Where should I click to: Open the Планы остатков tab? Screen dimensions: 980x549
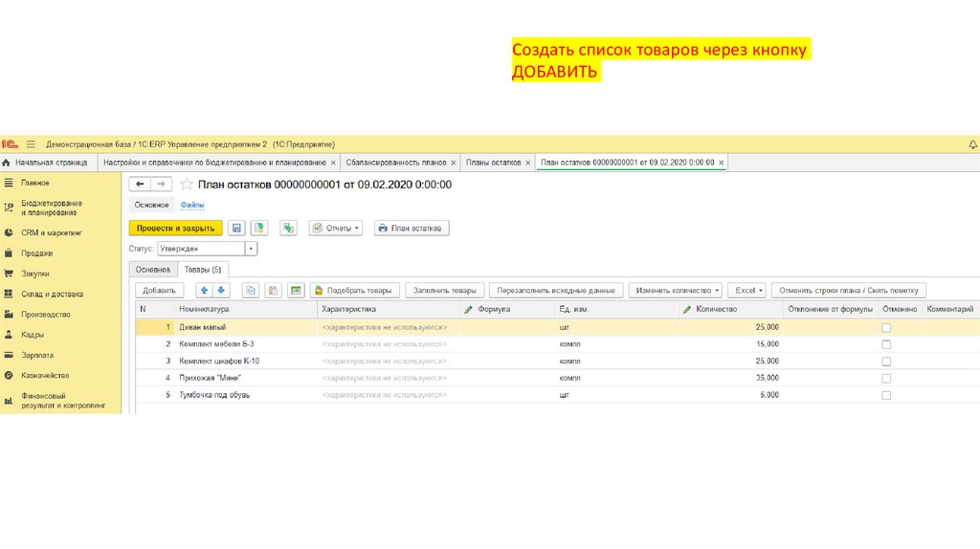click(x=493, y=163)
